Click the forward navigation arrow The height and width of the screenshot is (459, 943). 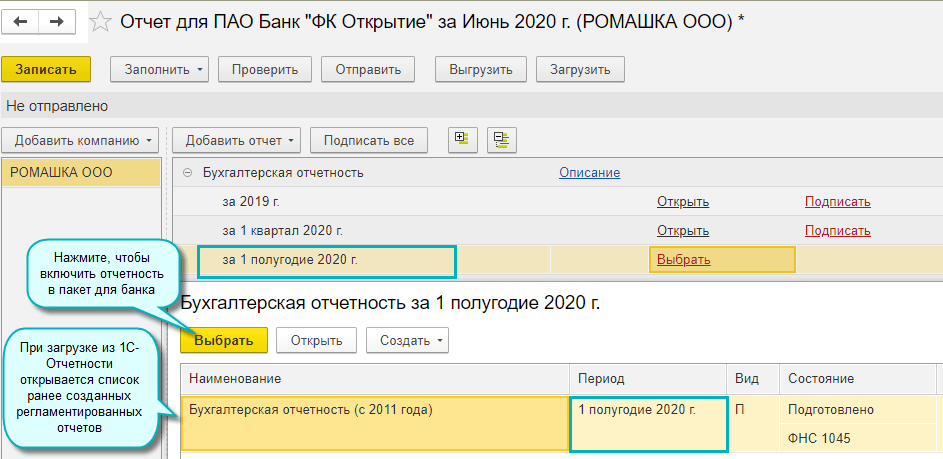tap(57, 21)
